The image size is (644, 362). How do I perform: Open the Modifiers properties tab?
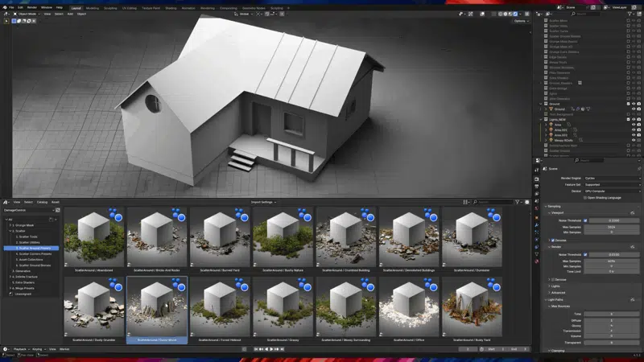coord(536,225)
